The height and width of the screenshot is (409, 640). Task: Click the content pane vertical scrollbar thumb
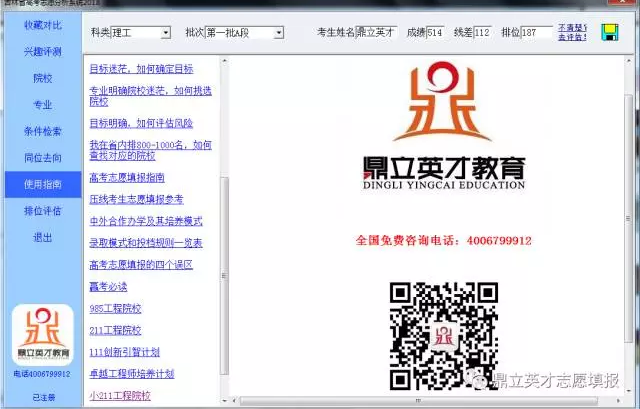tap(629, 219)
